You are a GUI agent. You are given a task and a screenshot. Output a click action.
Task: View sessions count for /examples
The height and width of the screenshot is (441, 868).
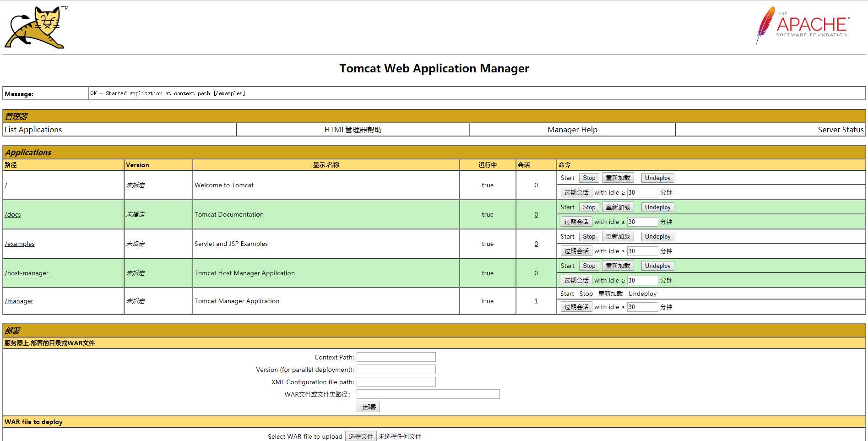[x=536, y=244]
